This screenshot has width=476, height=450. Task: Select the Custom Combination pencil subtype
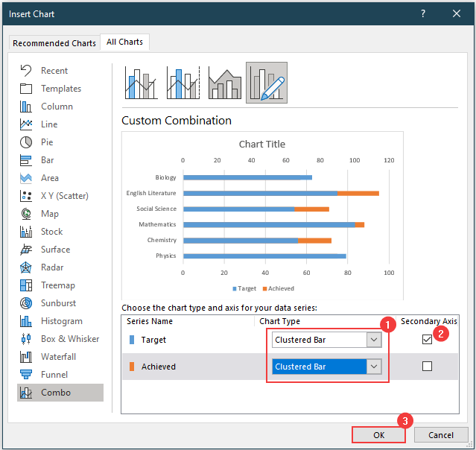point(267,83)
